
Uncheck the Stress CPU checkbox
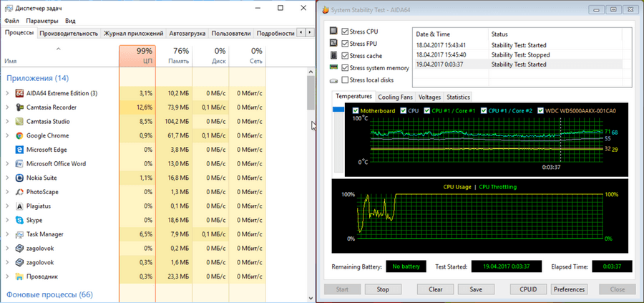coord(345,32)
